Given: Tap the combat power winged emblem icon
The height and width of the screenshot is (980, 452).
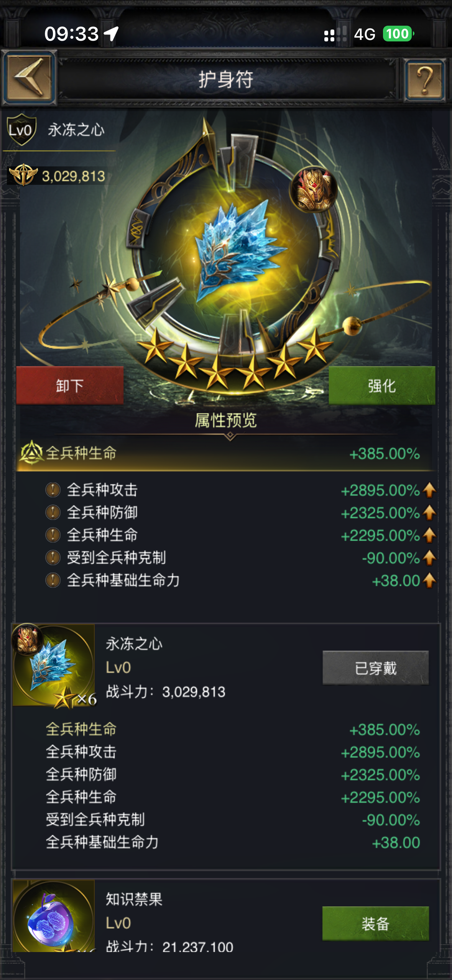Looking at the screenshot, I should 23,175.
